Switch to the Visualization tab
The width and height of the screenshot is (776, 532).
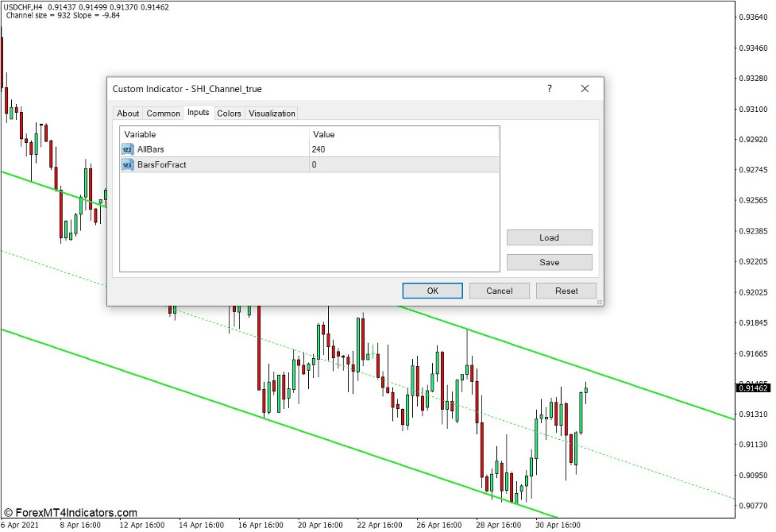pyautogui.click(x=271, y=114)
